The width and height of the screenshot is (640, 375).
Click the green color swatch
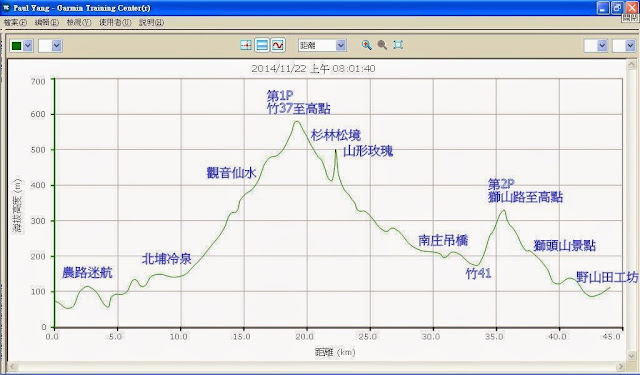(16, 46)
